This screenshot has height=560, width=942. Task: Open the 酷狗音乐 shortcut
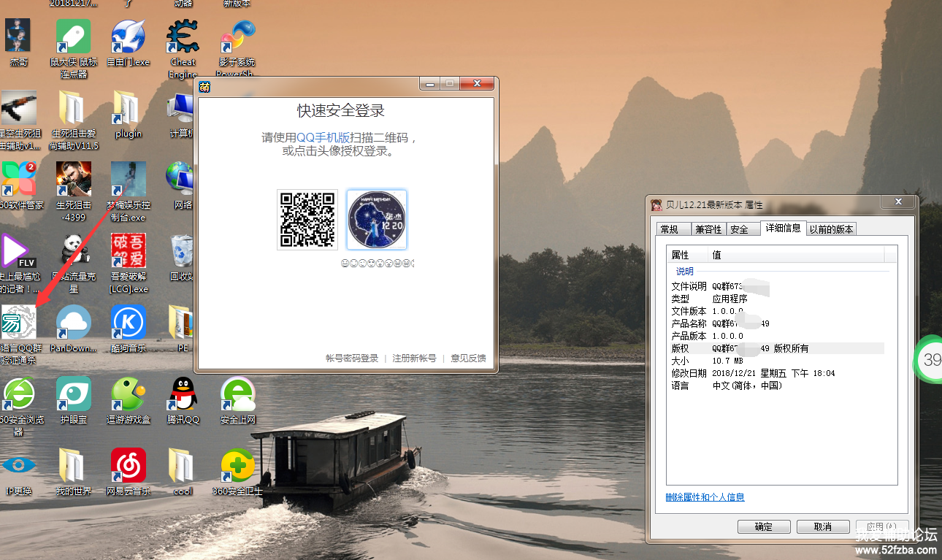(x=129, y=323)
